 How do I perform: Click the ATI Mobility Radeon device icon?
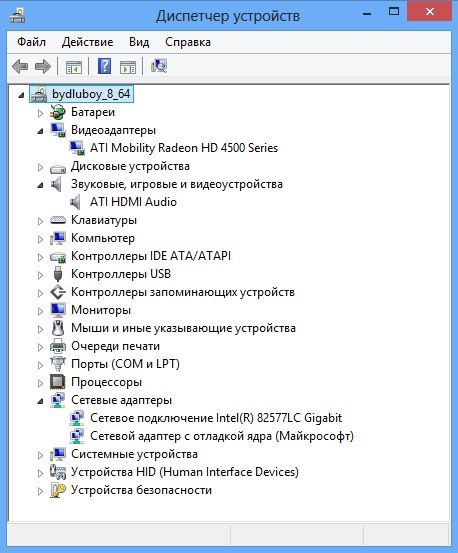pos(77,148)
